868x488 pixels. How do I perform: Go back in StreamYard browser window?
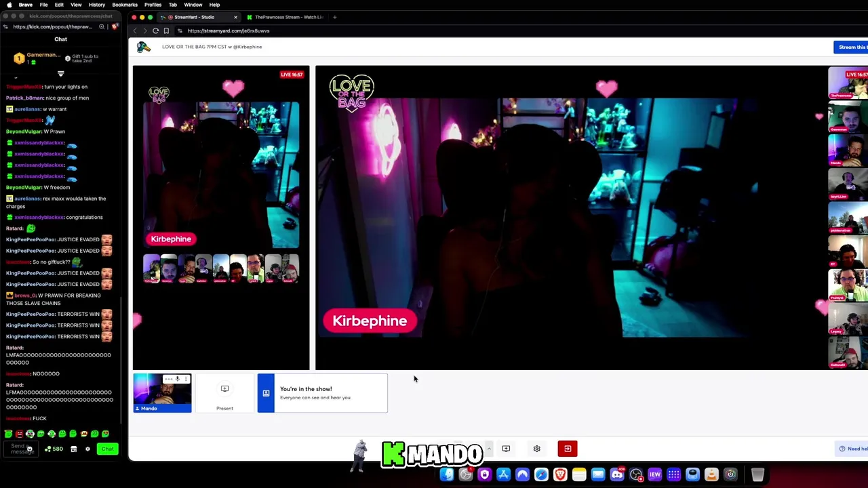click(135, 30)
